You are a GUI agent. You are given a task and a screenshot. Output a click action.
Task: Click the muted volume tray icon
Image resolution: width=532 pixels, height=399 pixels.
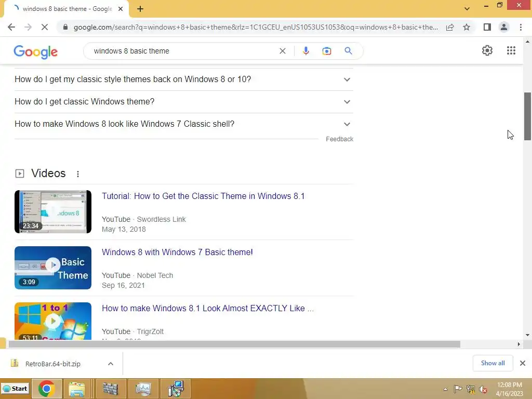click(483, 389)
